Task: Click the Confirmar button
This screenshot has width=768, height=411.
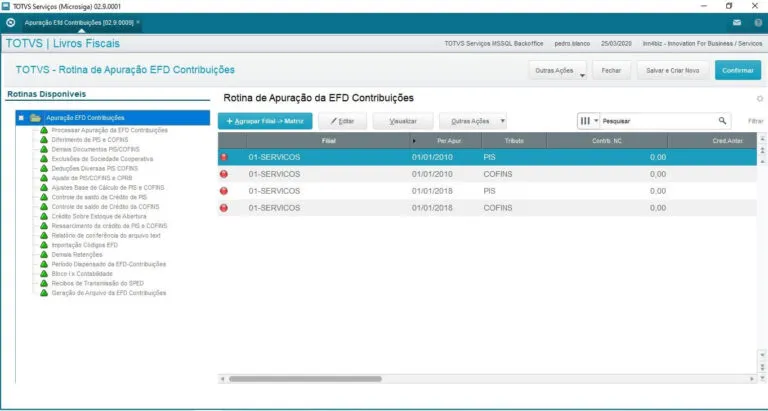Action: click(738, 70)
